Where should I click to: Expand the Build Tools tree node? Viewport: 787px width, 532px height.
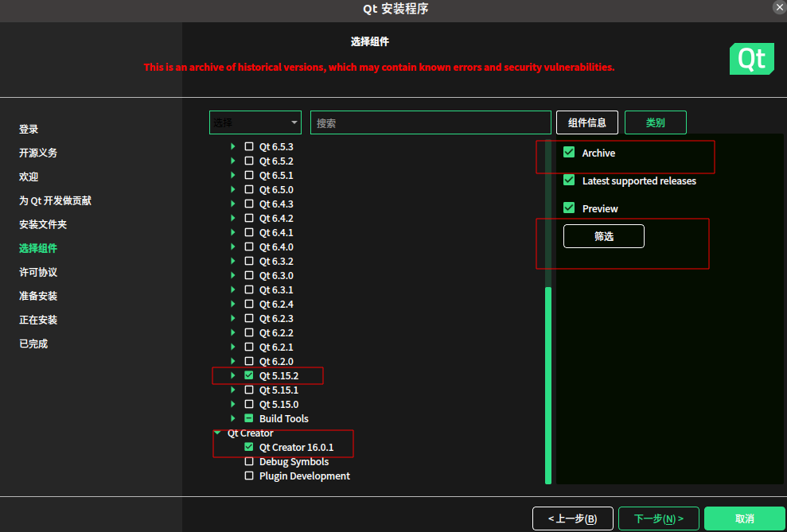[233, 417]
